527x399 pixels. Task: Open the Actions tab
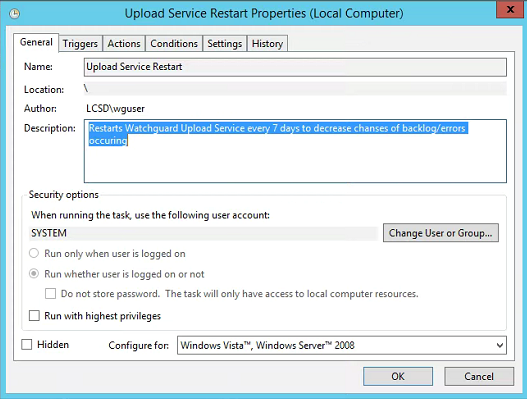tap(124, 44)
